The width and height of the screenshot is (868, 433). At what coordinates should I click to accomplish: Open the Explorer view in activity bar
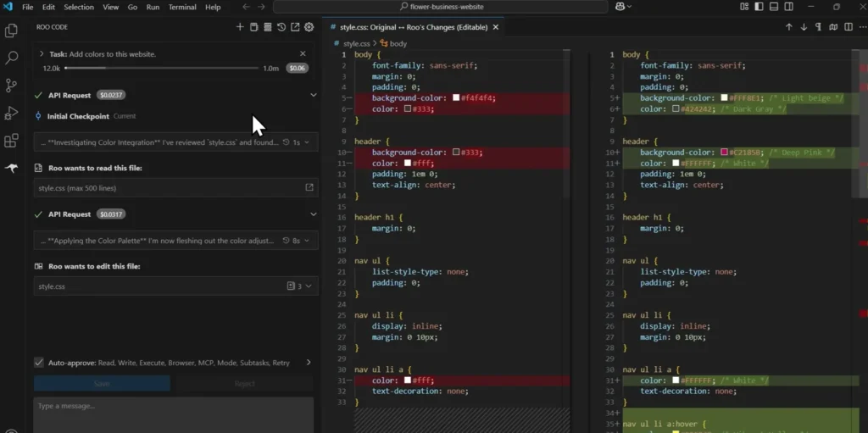pos(11,31)
